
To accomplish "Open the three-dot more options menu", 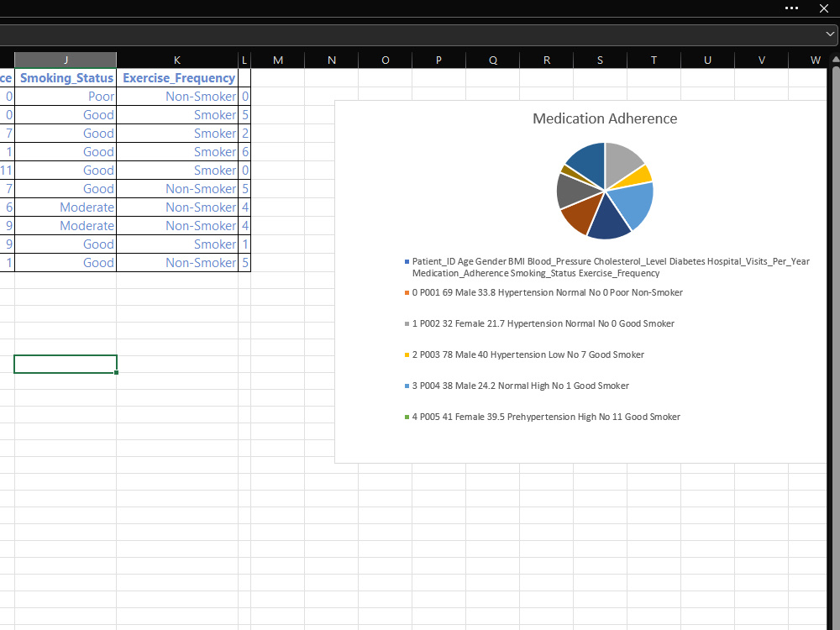I will pos(791,8).
